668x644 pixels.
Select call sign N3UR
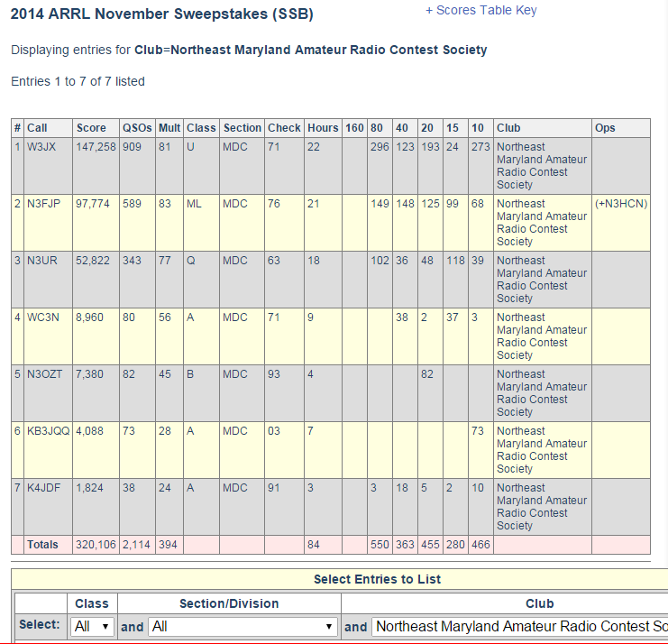(x=41, y=261)
